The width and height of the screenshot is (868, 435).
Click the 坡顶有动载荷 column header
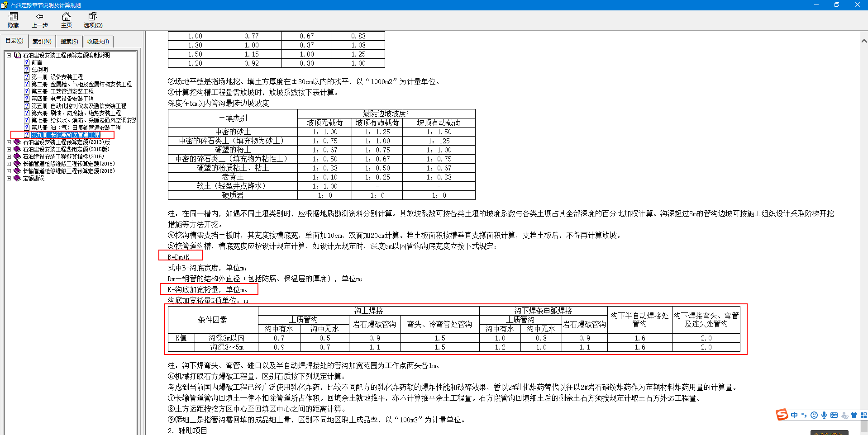(439, 123)
